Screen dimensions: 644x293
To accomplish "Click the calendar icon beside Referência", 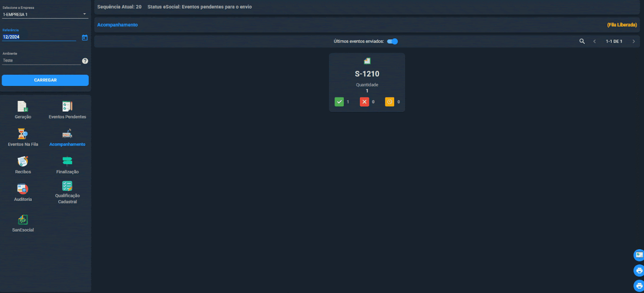I will point(85,38).
